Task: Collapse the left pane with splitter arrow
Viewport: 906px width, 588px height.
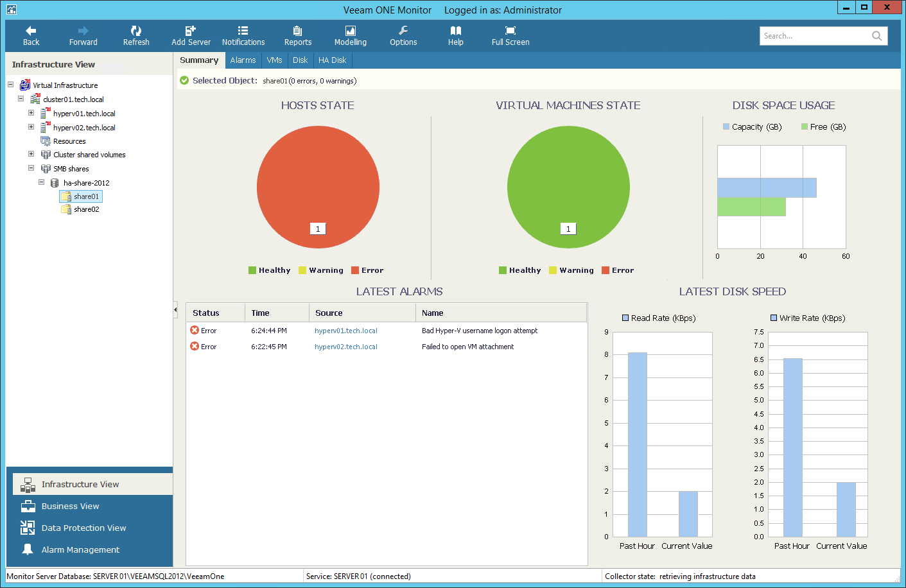Action: pyautogui.click(x=175, y=309)
